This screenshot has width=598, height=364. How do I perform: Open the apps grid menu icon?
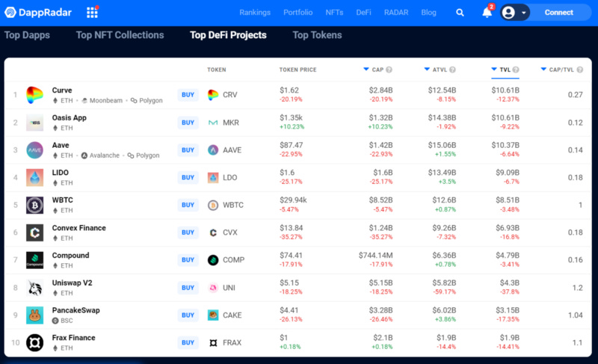coord(92,13)
